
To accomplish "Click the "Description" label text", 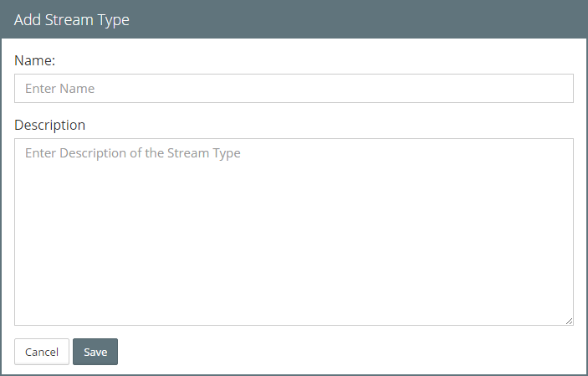I will (x=49, y=125).
